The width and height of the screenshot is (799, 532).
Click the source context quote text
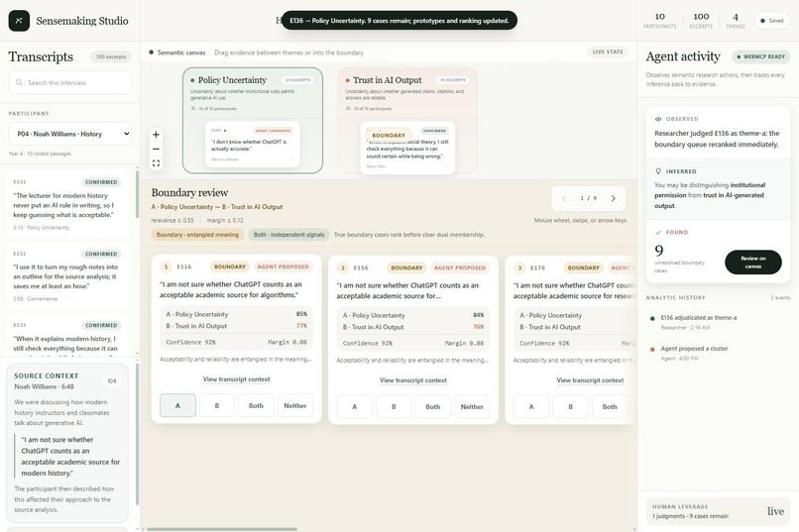point(70,456)
